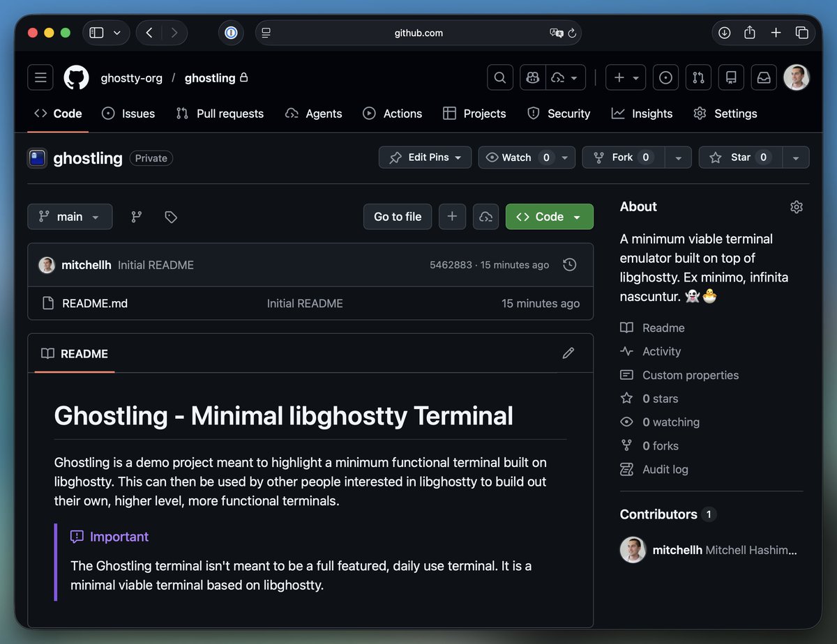The image size is (837, 644).
Task: Open README.md's Initial README commit message
Action: point(305,303)
